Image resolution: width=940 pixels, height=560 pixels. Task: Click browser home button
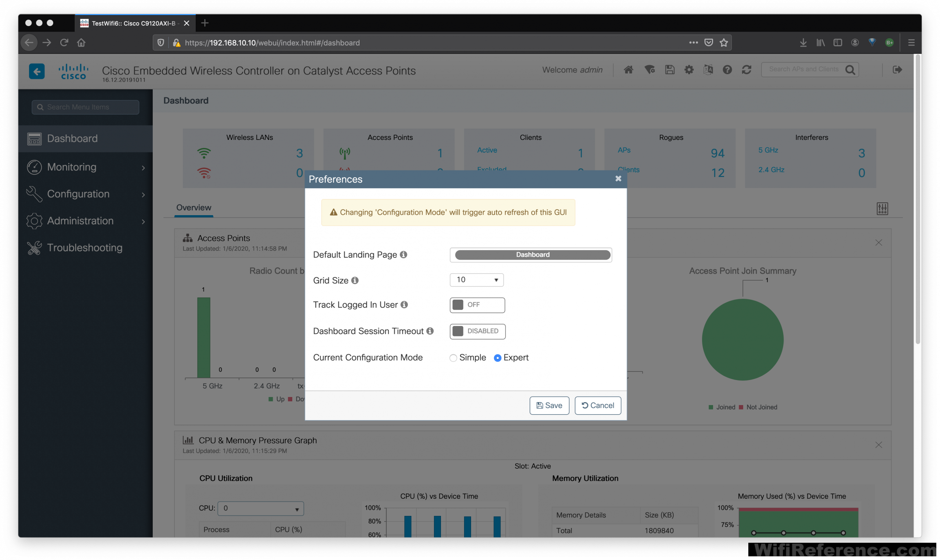pos(81,43)
